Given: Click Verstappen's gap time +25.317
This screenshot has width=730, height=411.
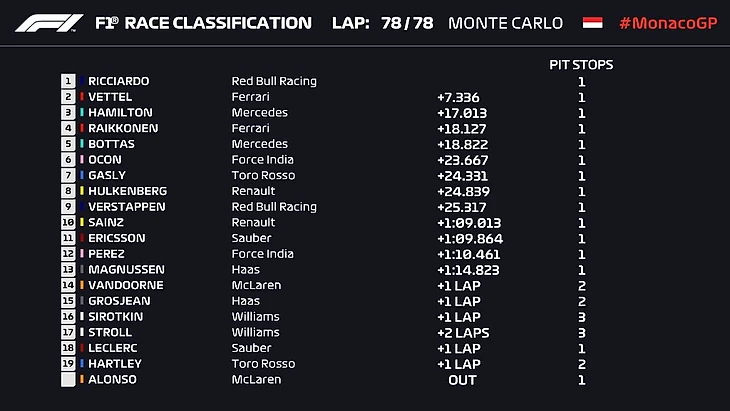Looking at the screenshot, I should click(x=462, y=207).
